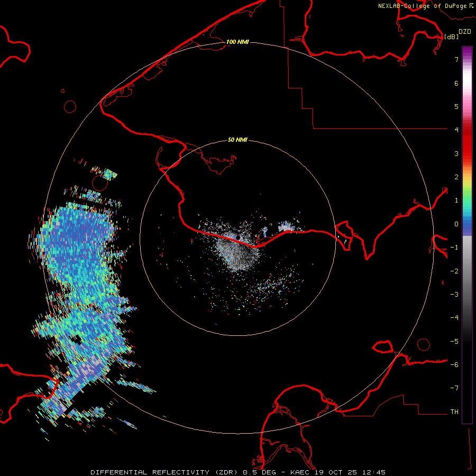Click the 5 value on the color scale
The width and height of the screenshot is (476, 476).
click(456, 106)
